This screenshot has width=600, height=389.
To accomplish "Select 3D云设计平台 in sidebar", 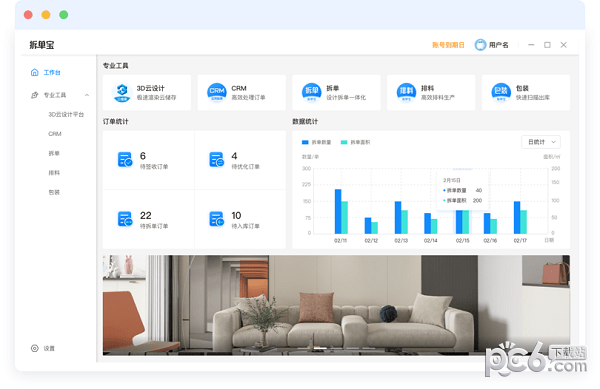I will [x=66, y=114].
